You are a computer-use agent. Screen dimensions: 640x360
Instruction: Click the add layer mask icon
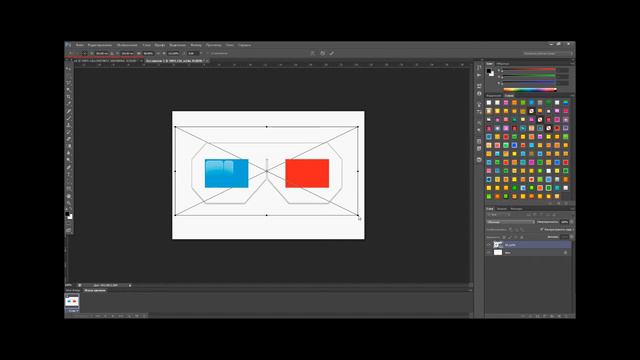pos(537,316)
